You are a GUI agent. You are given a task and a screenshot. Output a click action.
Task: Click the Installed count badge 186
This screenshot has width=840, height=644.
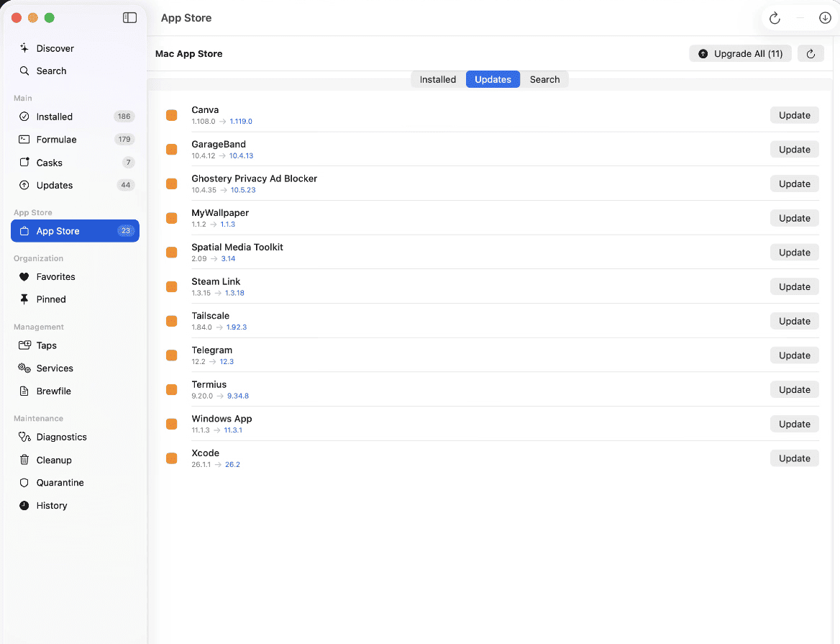pyautogui.click(x=124, y=117)
